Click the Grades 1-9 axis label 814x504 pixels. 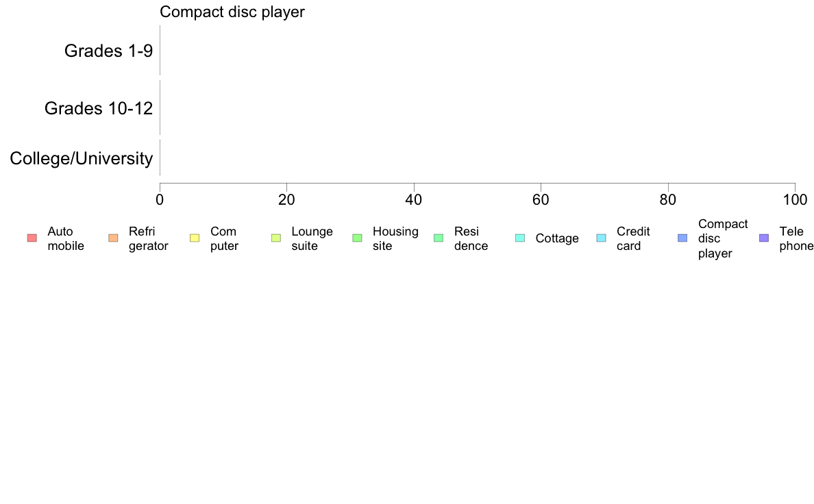pos(108,51)
